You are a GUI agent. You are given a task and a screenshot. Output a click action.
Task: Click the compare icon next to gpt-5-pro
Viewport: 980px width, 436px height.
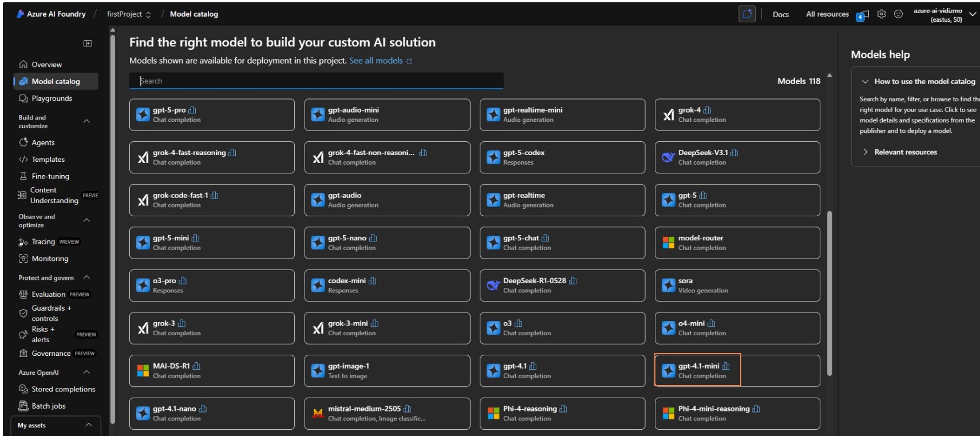tap(192, 110)
